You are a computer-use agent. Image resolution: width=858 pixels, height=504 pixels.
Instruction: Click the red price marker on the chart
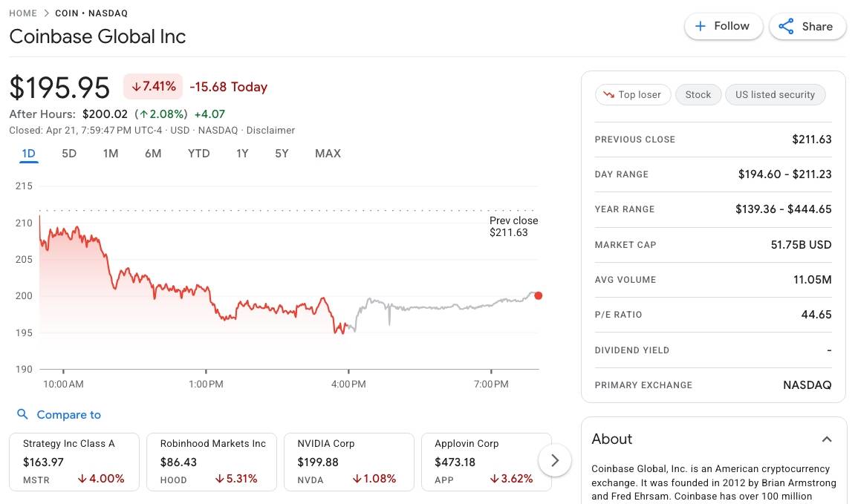(x=538, y=295)
